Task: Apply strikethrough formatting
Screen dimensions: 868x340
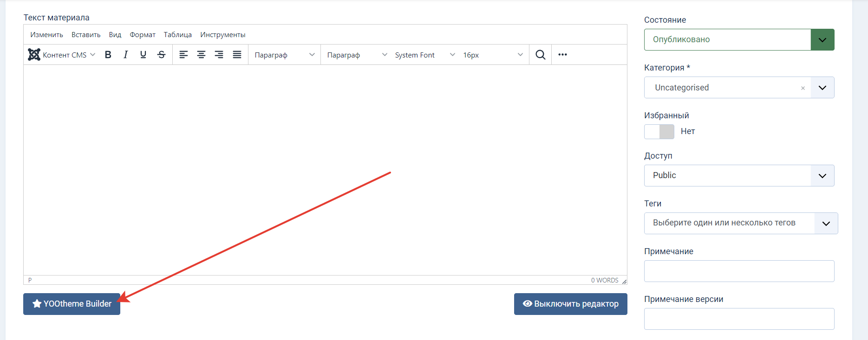Action: click(x=161, y=55)
